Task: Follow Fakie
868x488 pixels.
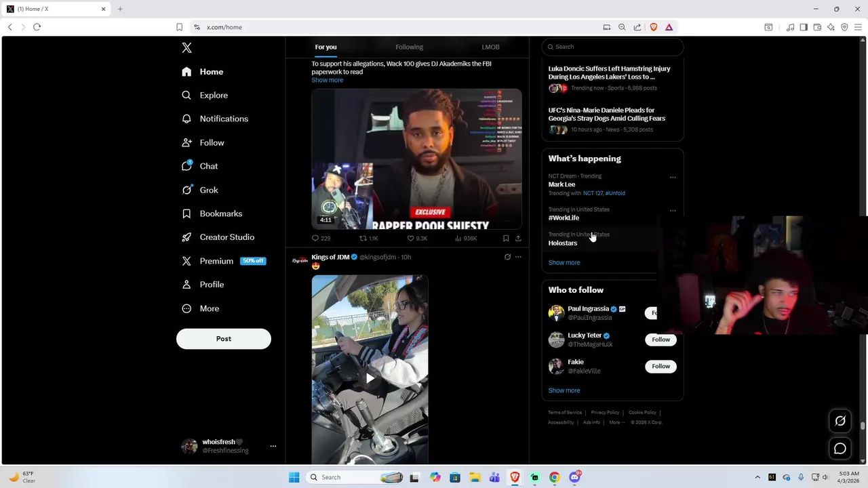Action: click(x=660, y=367)
